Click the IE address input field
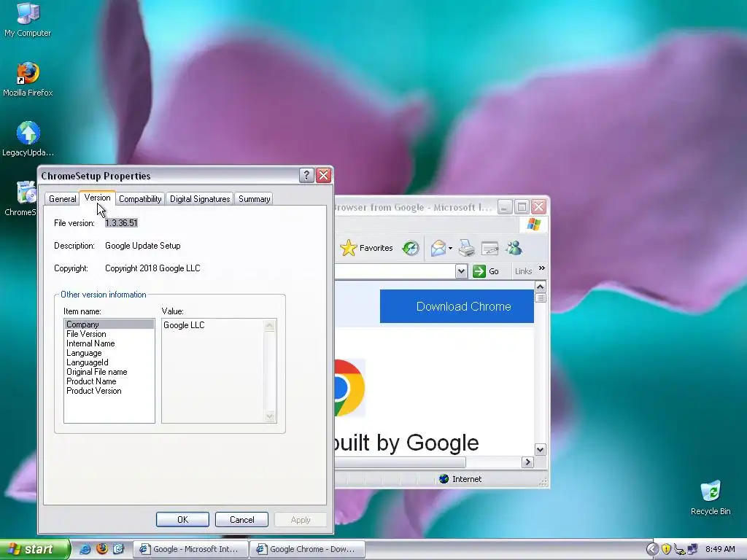The image size is (747, 560). pos(395,271)
